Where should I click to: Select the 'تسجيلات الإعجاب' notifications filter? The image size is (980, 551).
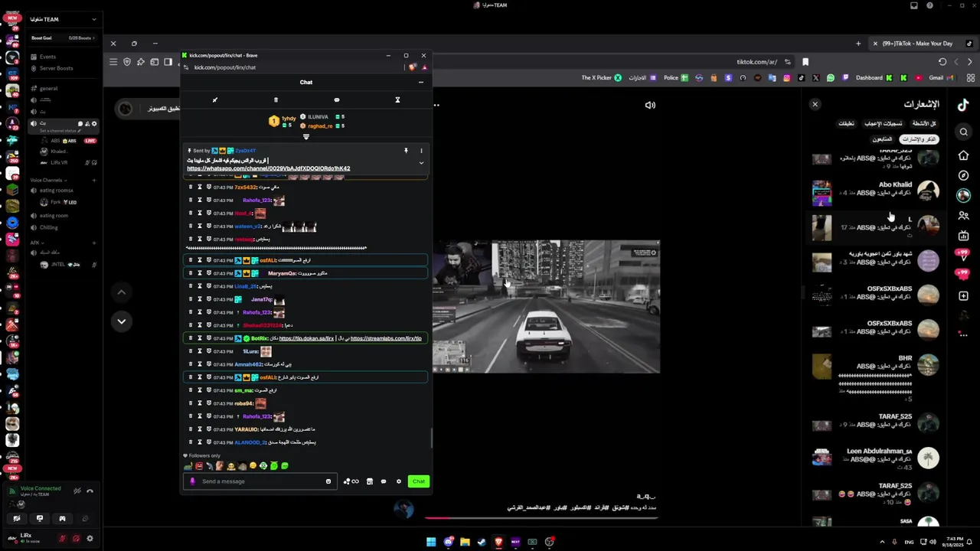[x=884, y=123]
